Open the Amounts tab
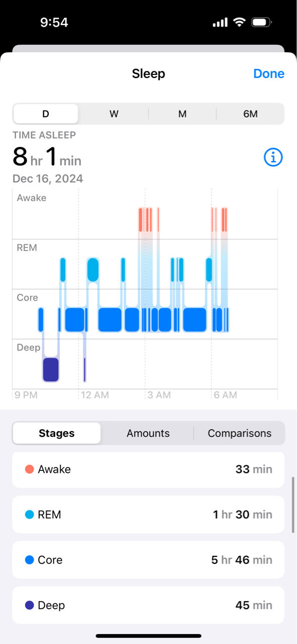The width and height of the screenshot is (297, 644). tap(148, 433)
